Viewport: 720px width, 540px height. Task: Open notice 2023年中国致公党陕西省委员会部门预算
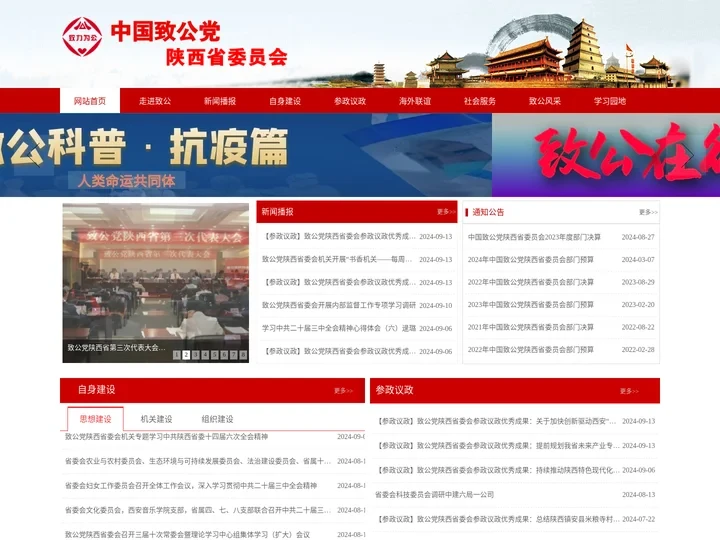[x=531, y=304]
